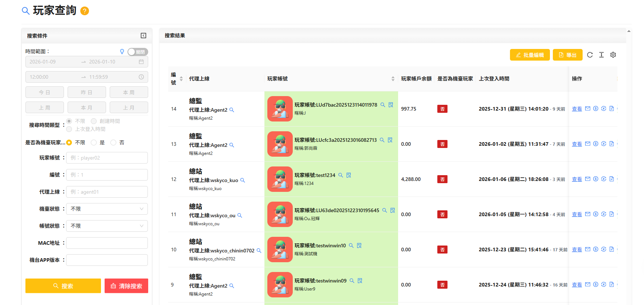Click the row density height icon
The height and width of the screenshot is (305, 644).
pyautogui.click(x=602, y=55)
